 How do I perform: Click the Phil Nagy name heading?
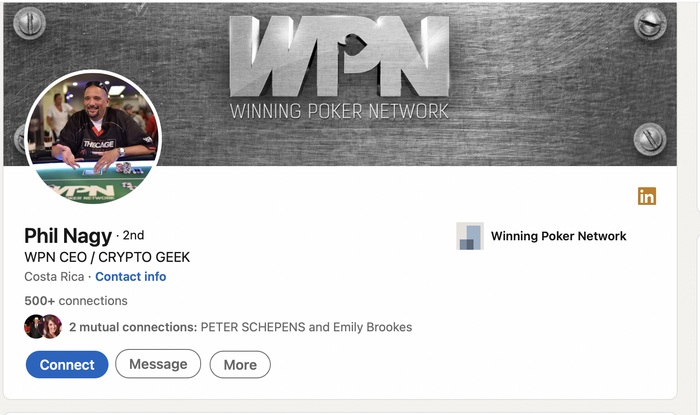click(x=68, y=236)
